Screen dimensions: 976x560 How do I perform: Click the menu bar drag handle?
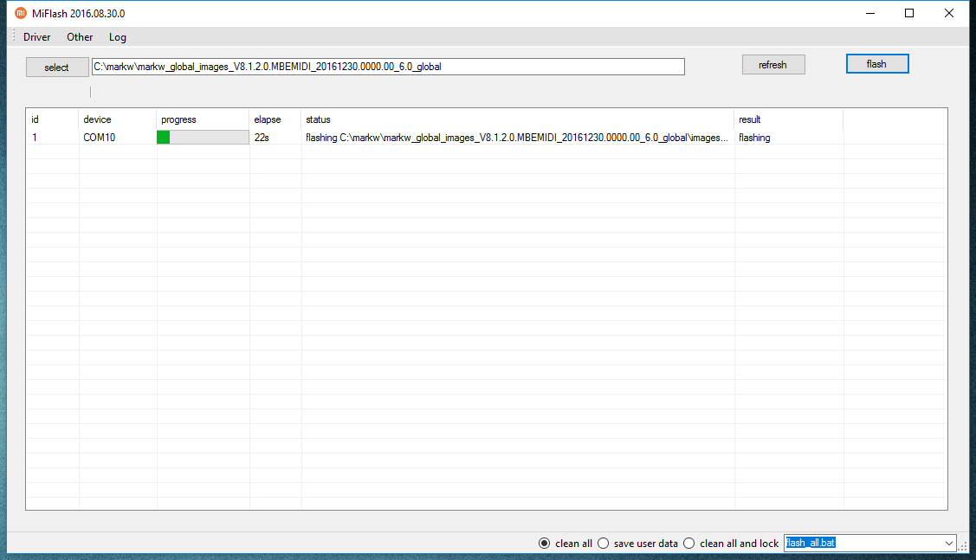(x=14, y=36)
